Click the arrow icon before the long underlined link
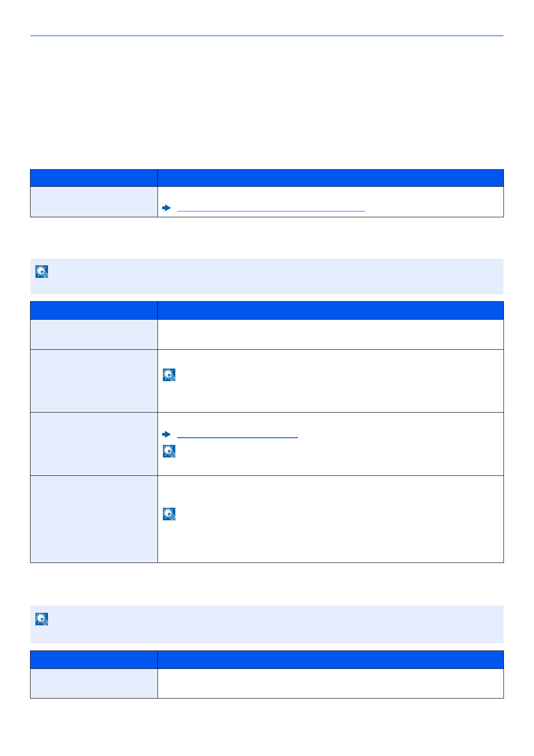 pos(167,208)
